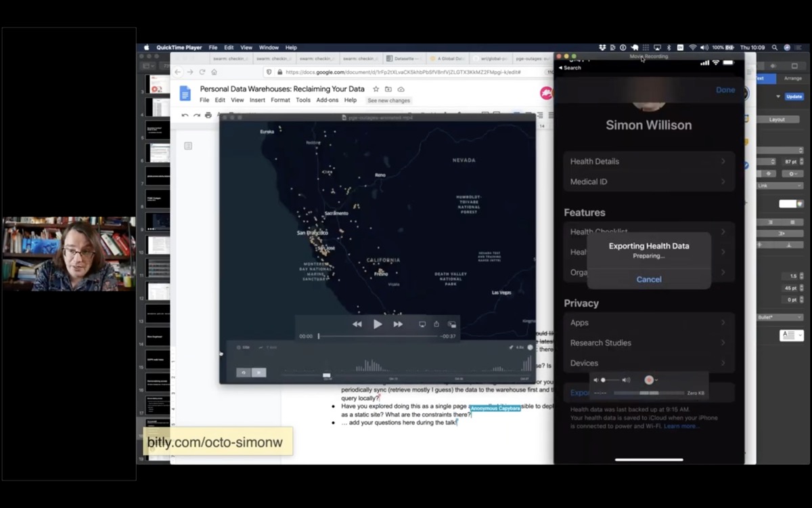Click browser home icon
Screen dimensions: 812x508
(x=214, y=72)
